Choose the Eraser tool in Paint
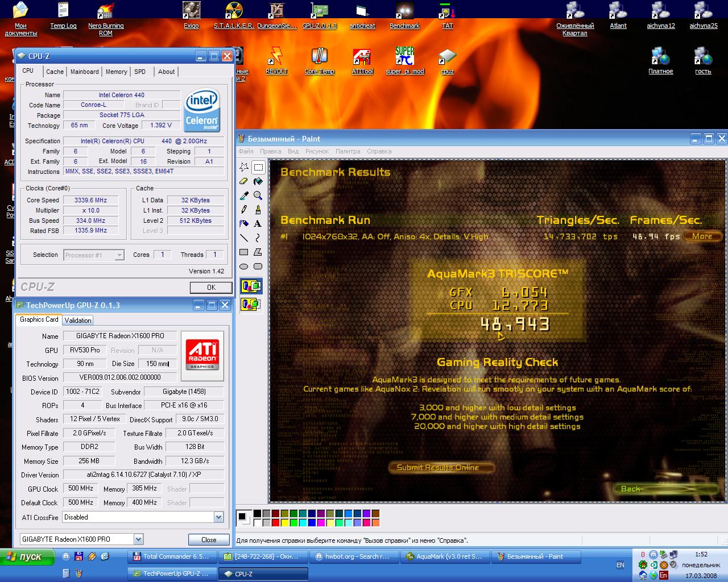728x582 pixels. click(x=244, y=181)
